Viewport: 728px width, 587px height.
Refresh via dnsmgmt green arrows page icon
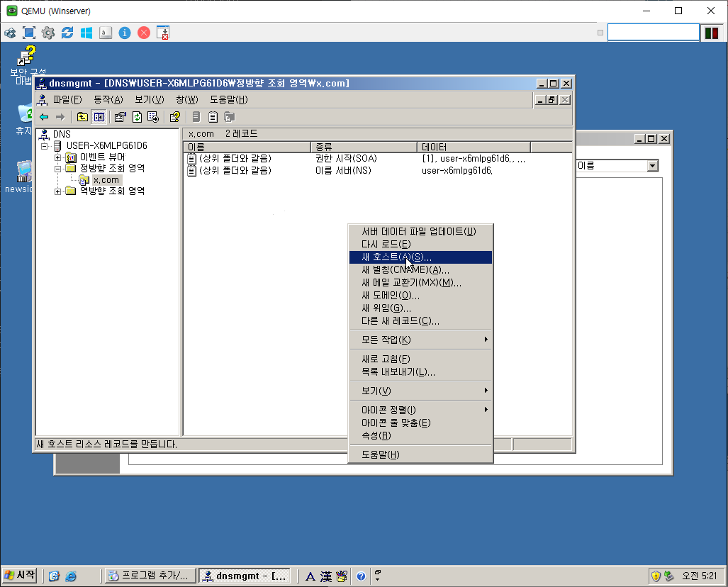point(137,117)
